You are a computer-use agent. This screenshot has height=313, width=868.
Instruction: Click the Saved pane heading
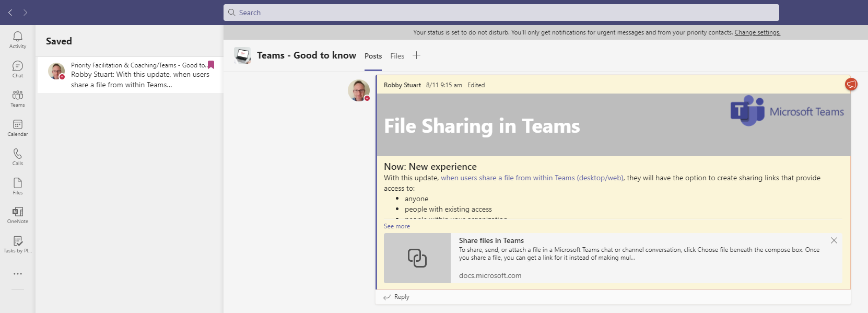[59, 41]
